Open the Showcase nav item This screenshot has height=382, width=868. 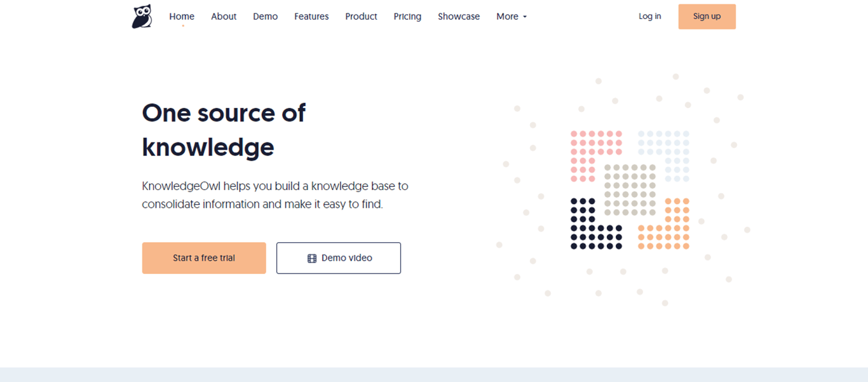click(x=459, y=17)
